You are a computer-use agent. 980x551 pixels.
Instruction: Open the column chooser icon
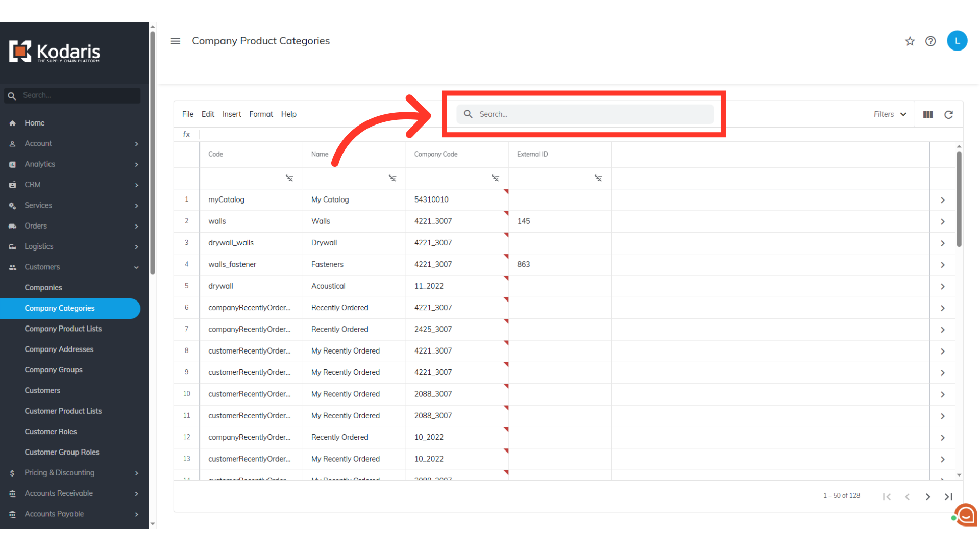[x=927, y=115]
